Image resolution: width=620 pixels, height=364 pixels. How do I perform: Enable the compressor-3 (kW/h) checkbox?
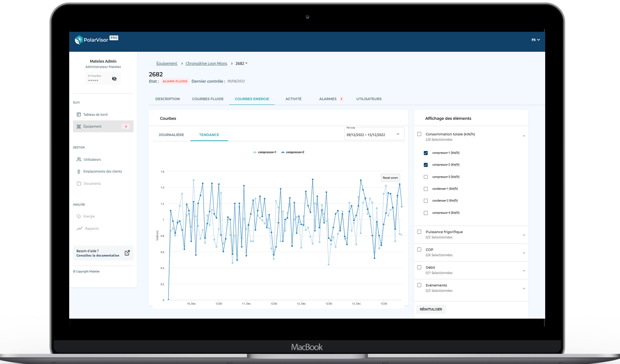426,177
